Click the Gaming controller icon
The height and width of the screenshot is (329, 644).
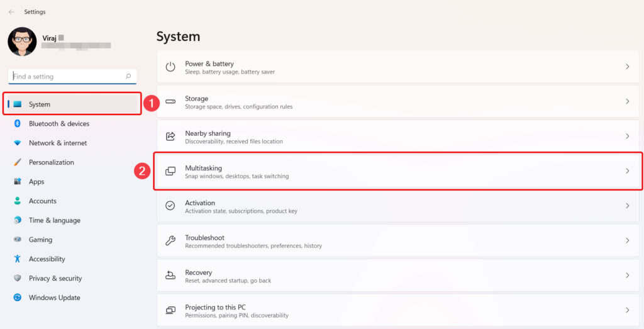[18, 240]
